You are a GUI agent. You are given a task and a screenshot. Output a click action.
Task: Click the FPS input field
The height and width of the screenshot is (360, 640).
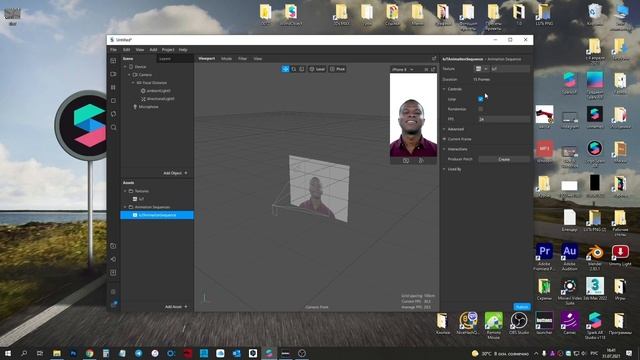pyautogui.click(x=504, y=119)
